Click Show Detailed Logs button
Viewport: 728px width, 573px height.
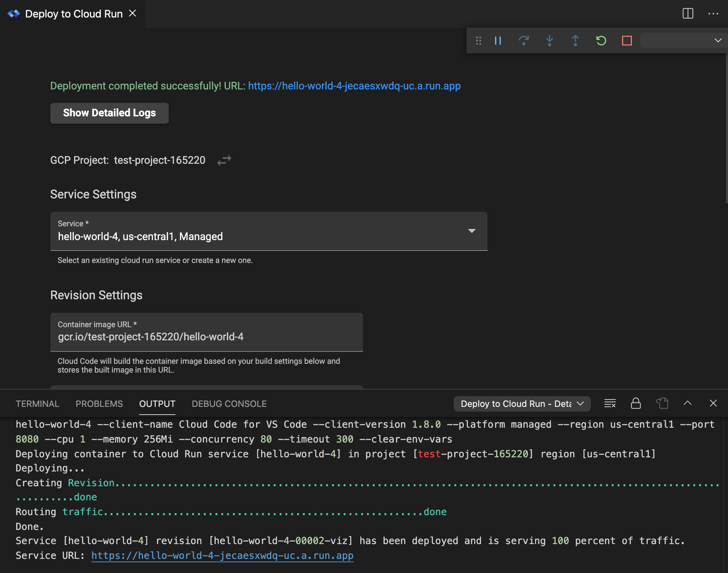coord(110,112)
